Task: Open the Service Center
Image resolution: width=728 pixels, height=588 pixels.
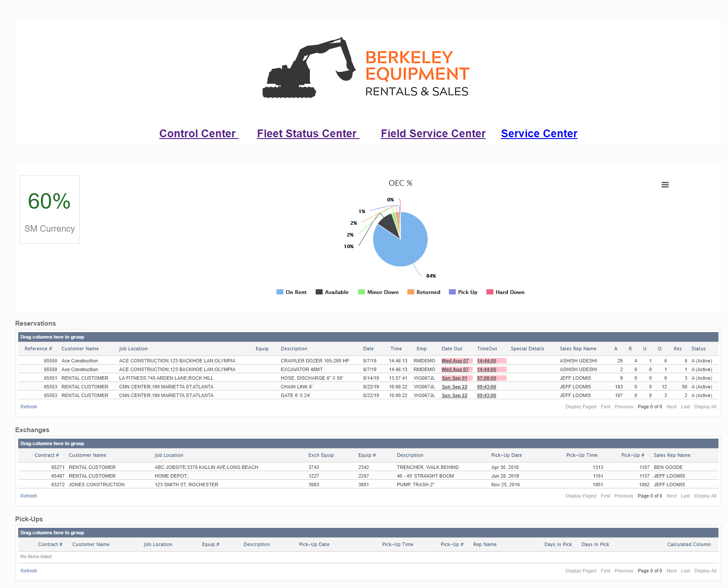Action: click(539, 133)
